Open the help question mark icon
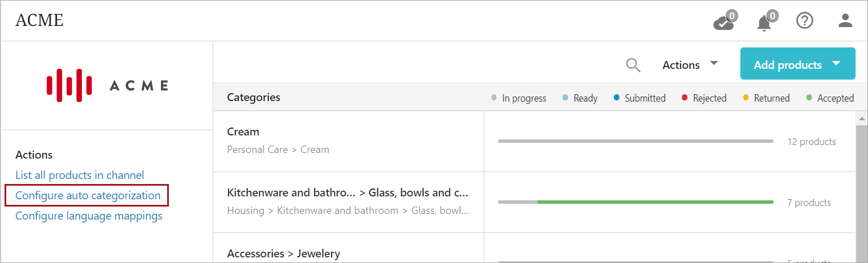This screenshot has width=868, height=263. 804,21
